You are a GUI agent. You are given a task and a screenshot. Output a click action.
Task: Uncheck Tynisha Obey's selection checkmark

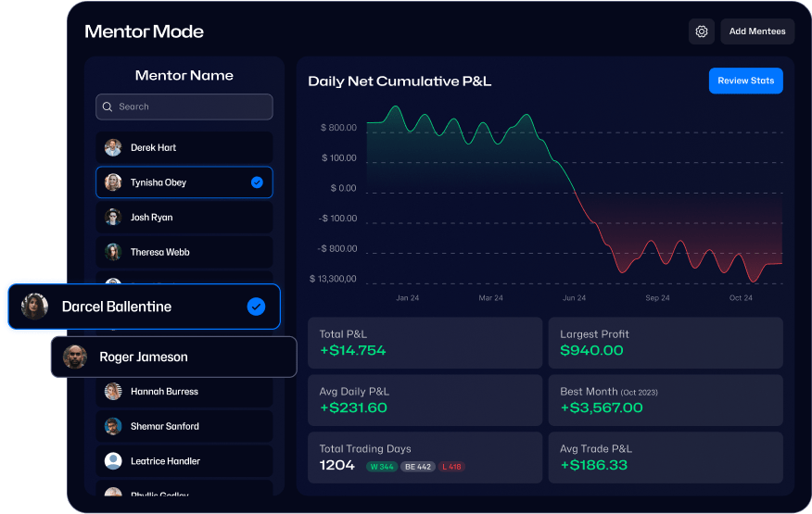pyautogui.click(x=257, y=182)
